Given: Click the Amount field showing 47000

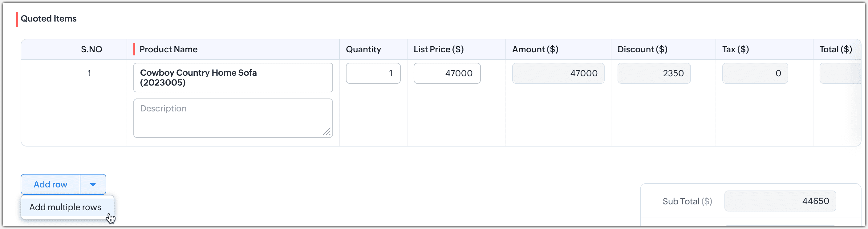Looking at the screenshot, I should click(558, 73).
